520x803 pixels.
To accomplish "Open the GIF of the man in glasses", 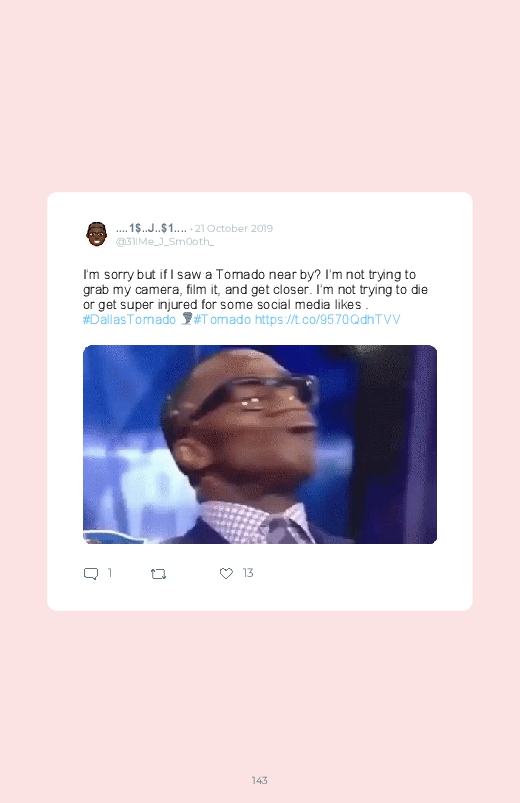I will pos(260,445).
